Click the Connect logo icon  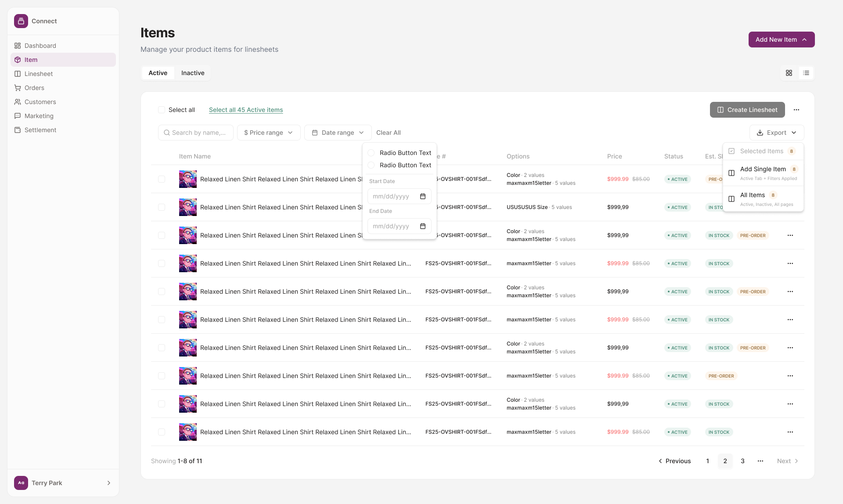click(x=21, y=21)
